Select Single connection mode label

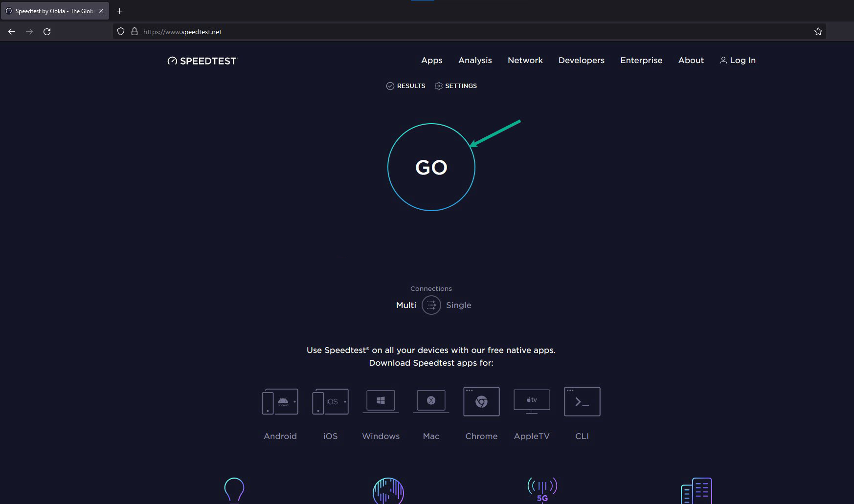[x=458, y=305]
